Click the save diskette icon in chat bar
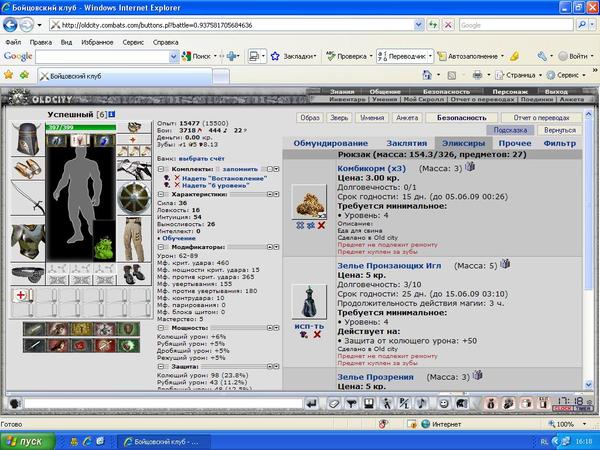The image size is (600, 450). [369, 403]
